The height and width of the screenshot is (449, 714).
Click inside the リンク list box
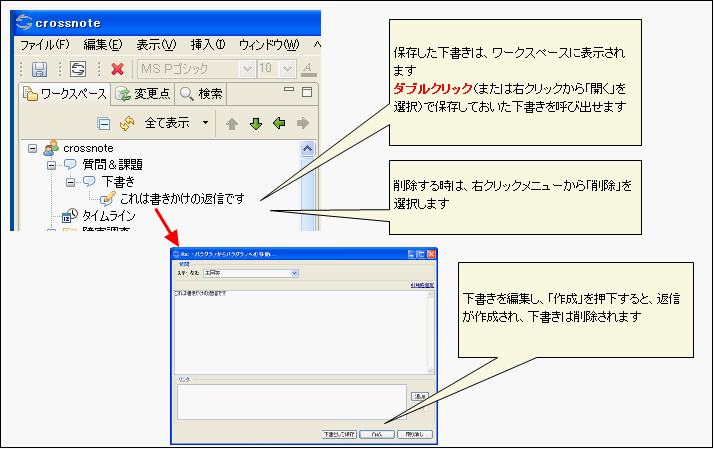point(291,402)
